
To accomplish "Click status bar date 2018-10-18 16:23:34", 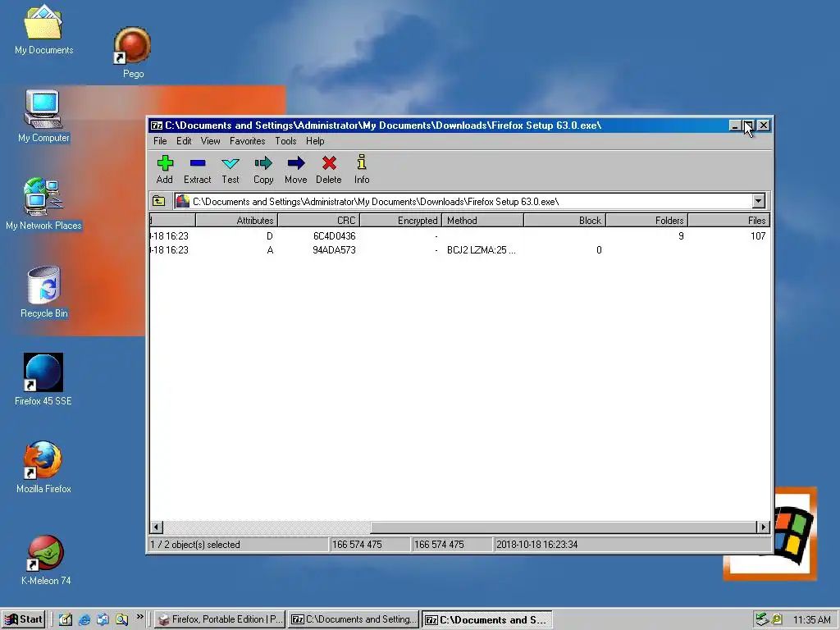I will (x=536, y=545).
